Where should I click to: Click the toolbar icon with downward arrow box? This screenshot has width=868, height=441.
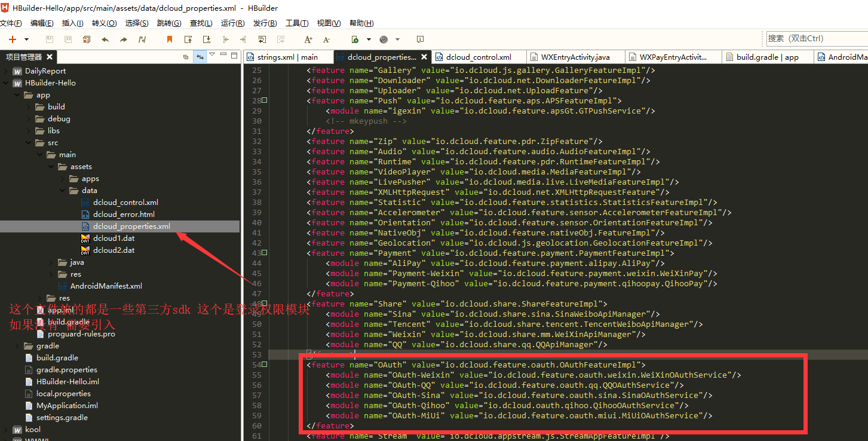[x=207, y=39]
